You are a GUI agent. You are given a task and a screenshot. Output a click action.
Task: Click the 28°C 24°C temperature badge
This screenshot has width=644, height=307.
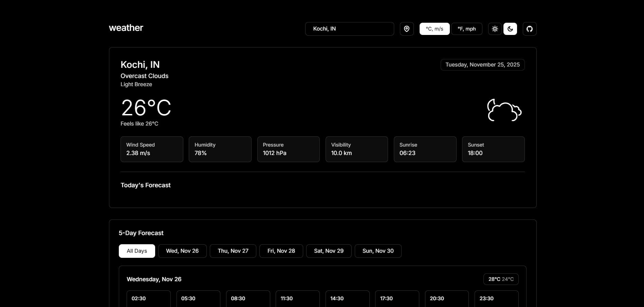501,279
